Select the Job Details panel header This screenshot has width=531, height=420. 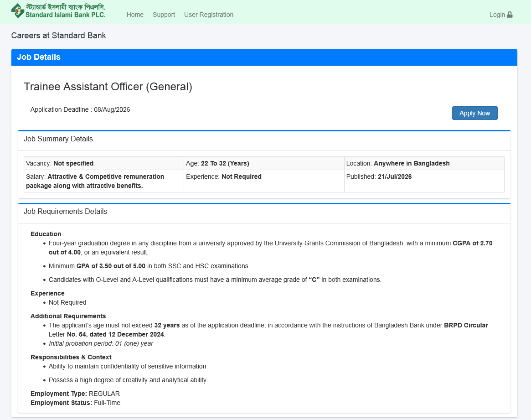pyautogui.click(x=264, y=57)
